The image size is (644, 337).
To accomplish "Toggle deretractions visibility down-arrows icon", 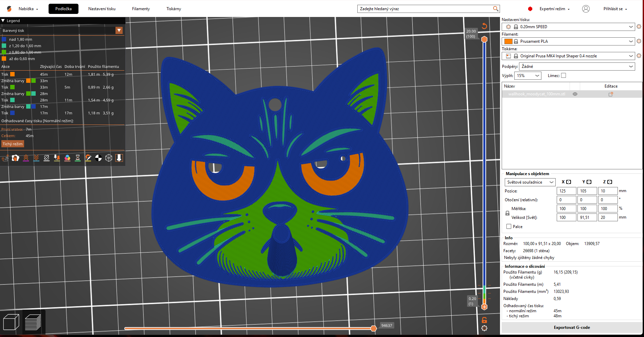I will tap(36, 158).
